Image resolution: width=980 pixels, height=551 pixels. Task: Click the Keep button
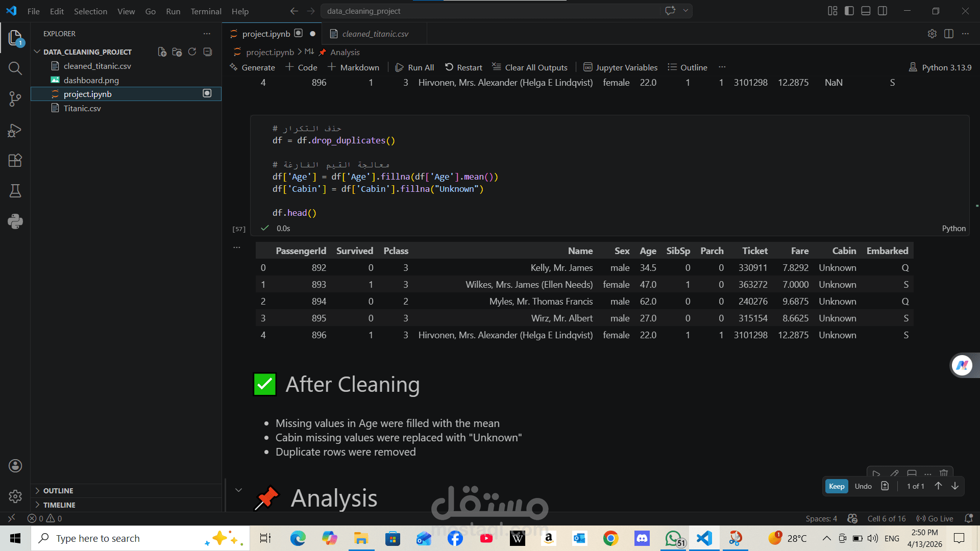(836, 486)
